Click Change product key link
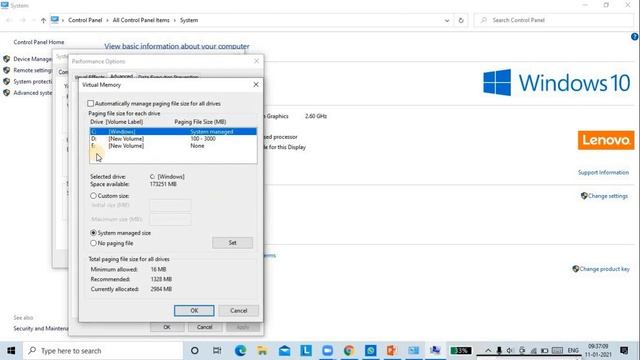This screenshot has width=640, height=360. tap(604, 269)
